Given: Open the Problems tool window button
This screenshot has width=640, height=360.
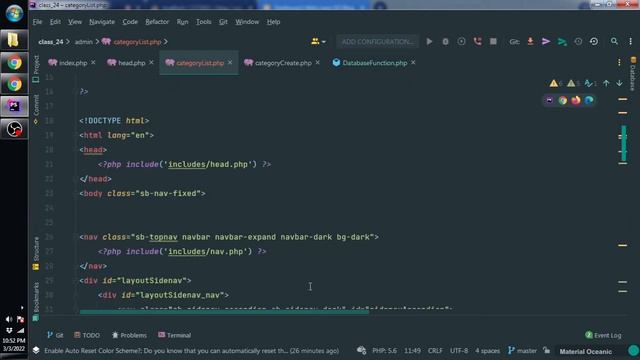Looking at the screenshot, I should click(129, 335).
